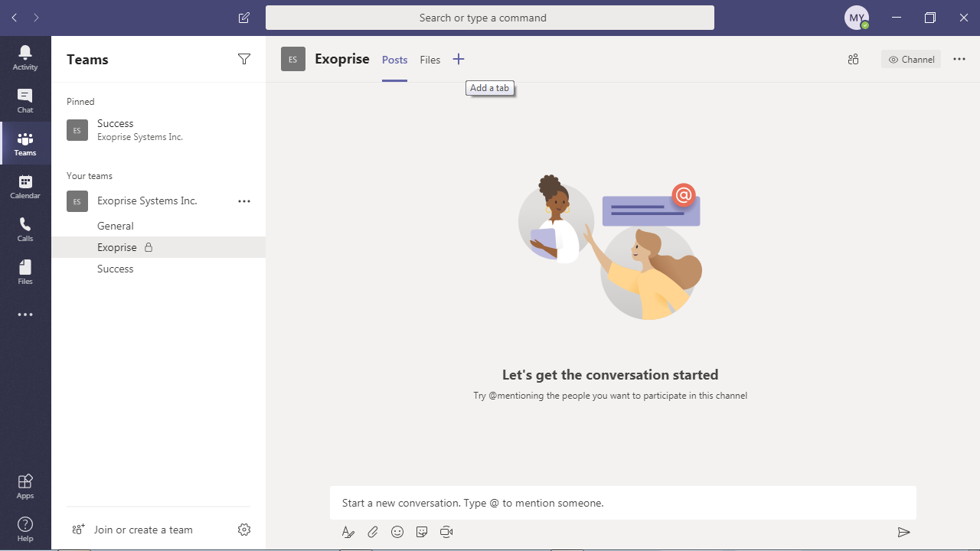Open the Format text tool

pos(348,532)
